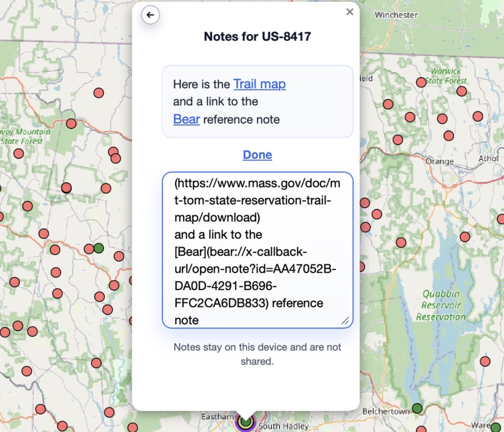Viewport: 504px width, 432px height.
Task: Open the Trail map link
Action: [x=260, y=84]
